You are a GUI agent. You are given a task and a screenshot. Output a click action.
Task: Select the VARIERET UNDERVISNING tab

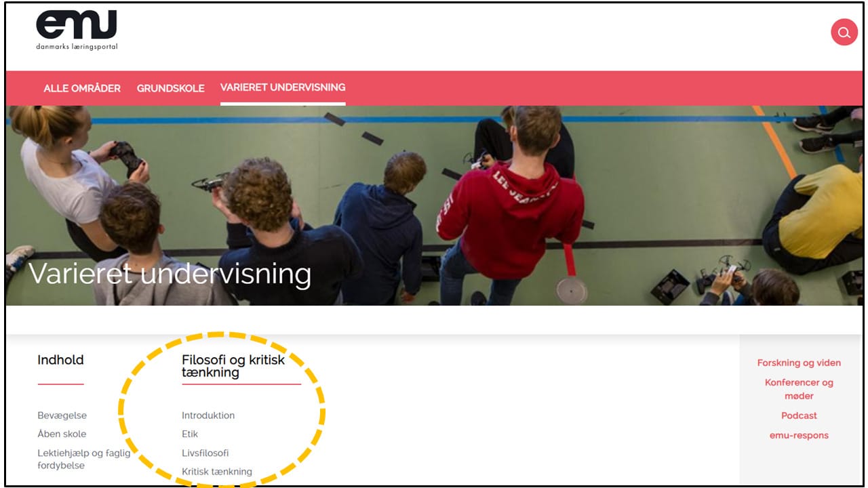283,87
